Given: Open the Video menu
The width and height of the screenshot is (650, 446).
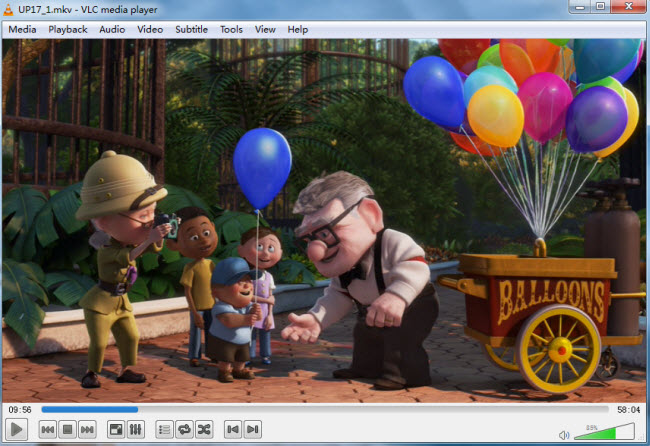Looking at the screenshot, I should click(150, 29).
